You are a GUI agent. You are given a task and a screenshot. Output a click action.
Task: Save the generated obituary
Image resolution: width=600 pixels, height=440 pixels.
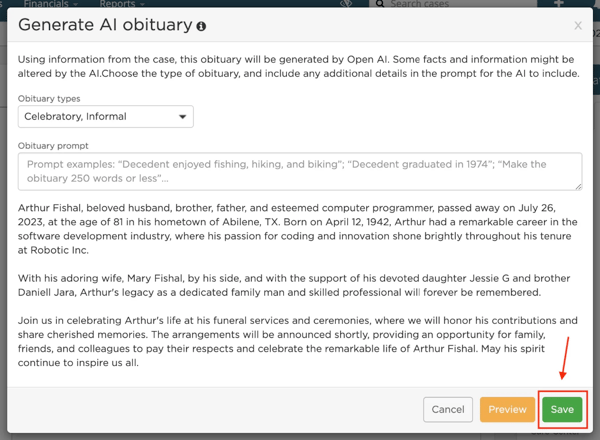click(562, 410)
